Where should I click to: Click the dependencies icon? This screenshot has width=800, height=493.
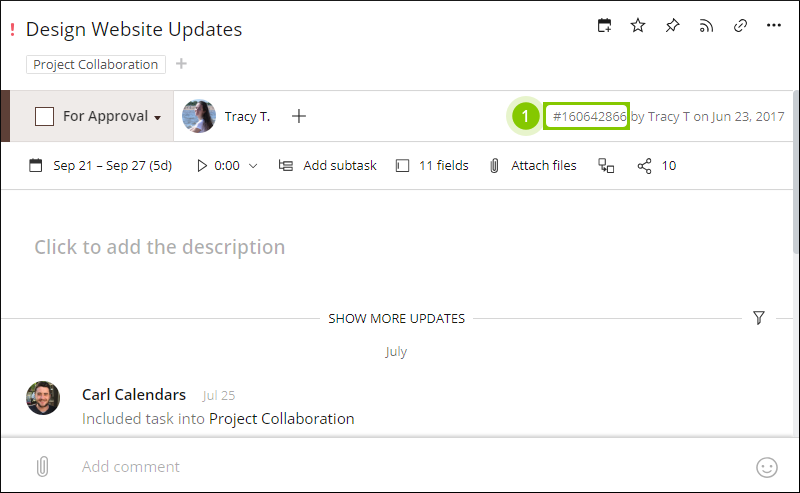(606, 166)
